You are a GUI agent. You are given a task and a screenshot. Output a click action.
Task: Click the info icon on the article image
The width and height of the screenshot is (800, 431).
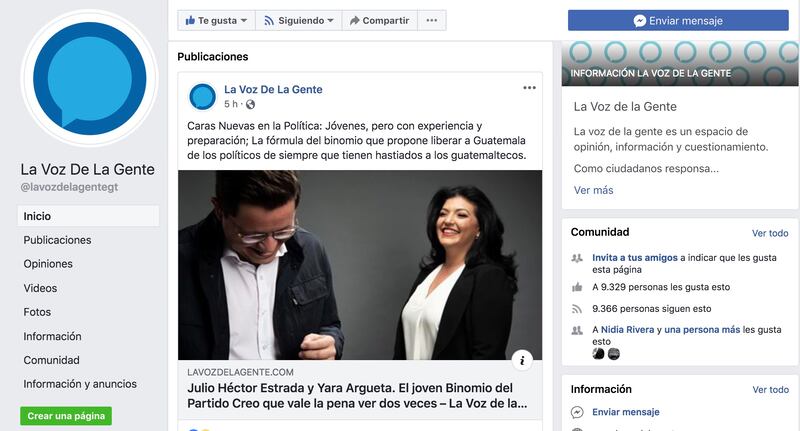522,360
